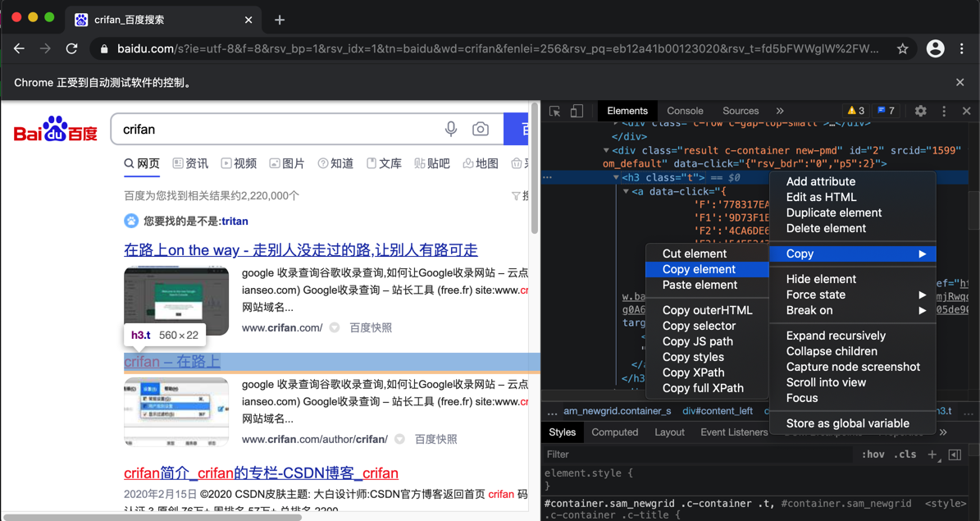The image size is (980, 521).
Task: Click the styles Filter input field
Action: coord(699,455)
